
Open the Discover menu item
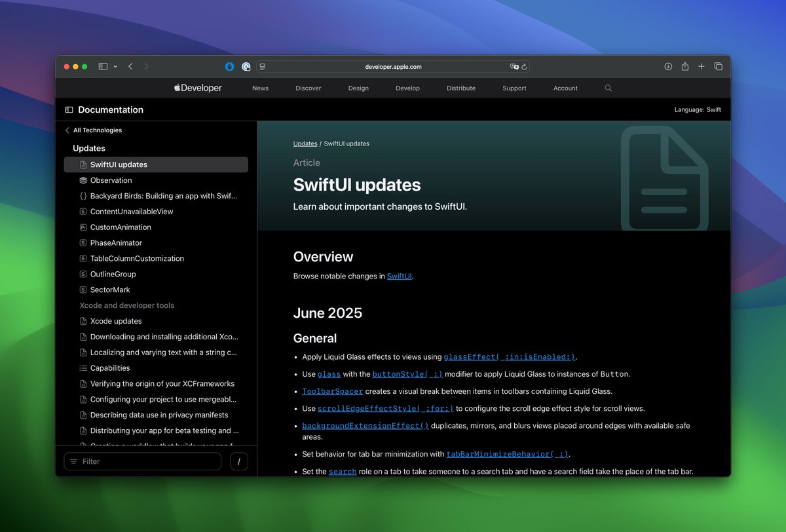pyautogui.click(x=309, y=88)
